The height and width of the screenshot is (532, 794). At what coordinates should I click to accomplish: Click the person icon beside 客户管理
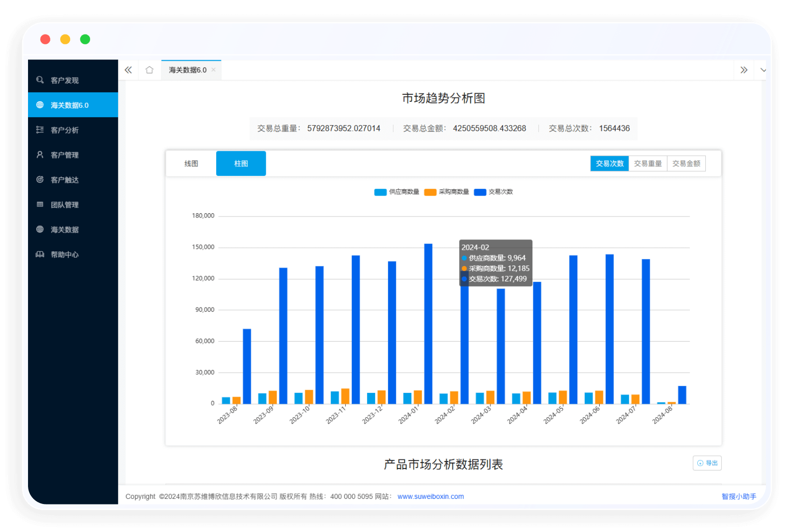click(40, 154)
